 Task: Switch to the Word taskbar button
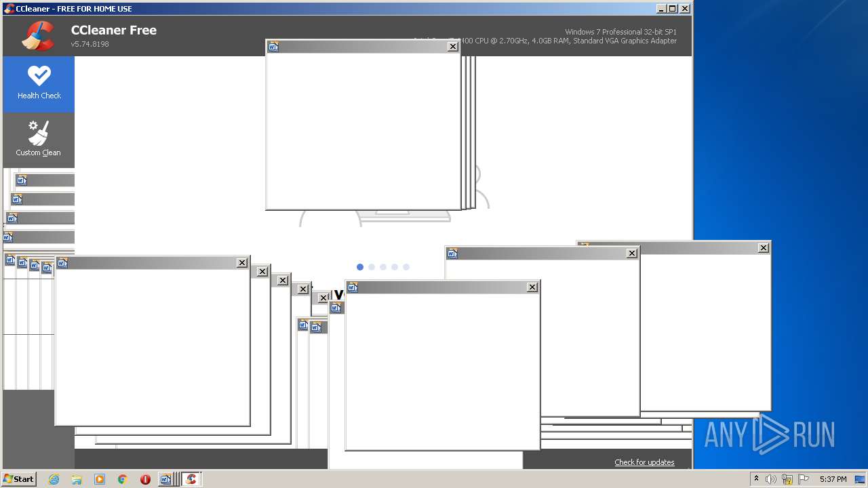(x=168, y=479)
